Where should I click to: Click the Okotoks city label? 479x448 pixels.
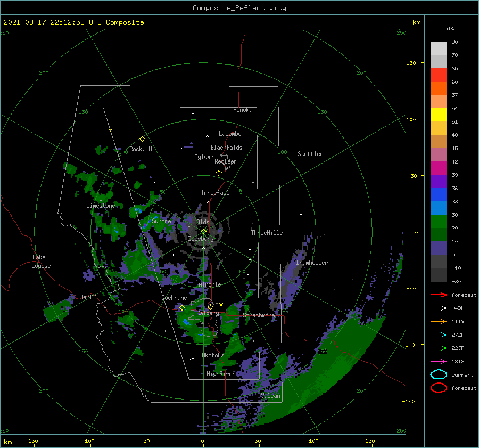[213, 355]
